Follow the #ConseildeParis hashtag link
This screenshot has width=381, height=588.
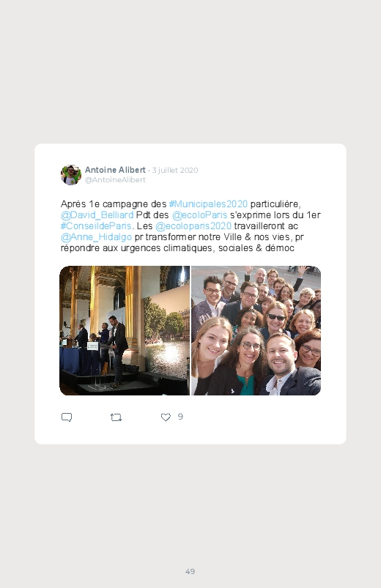click(x=96, y=226)
